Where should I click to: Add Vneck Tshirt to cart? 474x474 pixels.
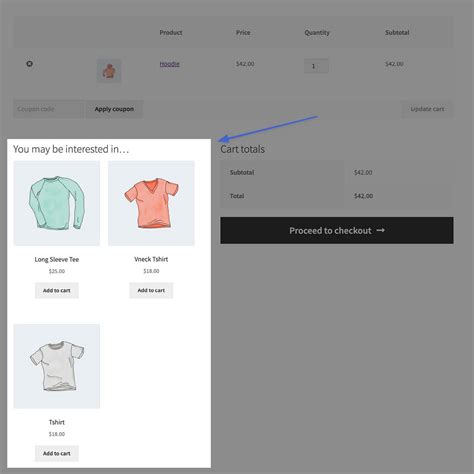(x=151, y=290)
